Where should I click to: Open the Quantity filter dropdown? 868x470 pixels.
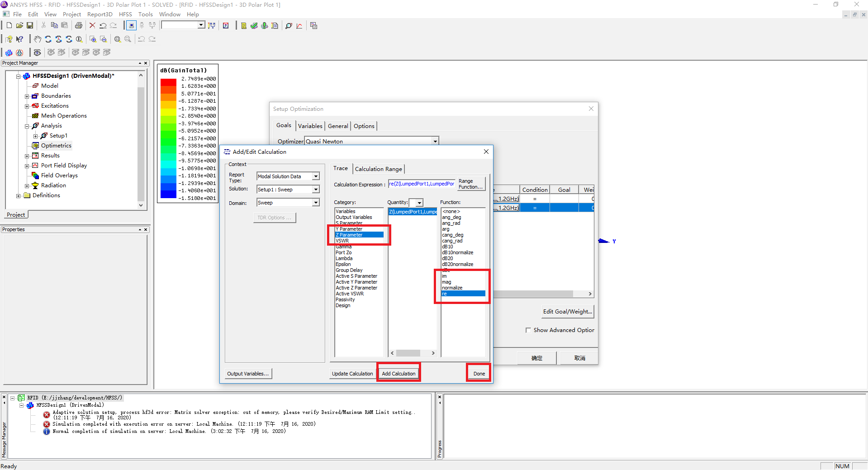(419, 203)
